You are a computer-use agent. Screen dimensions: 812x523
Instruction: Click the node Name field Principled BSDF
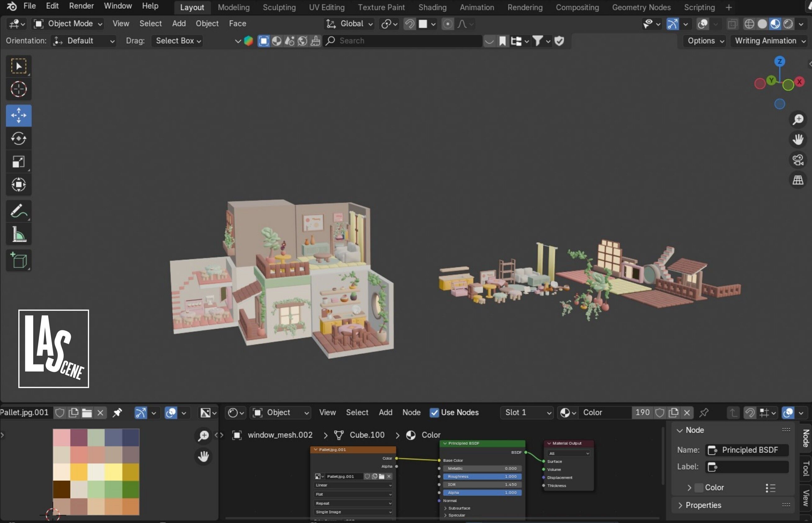[747, 450]
